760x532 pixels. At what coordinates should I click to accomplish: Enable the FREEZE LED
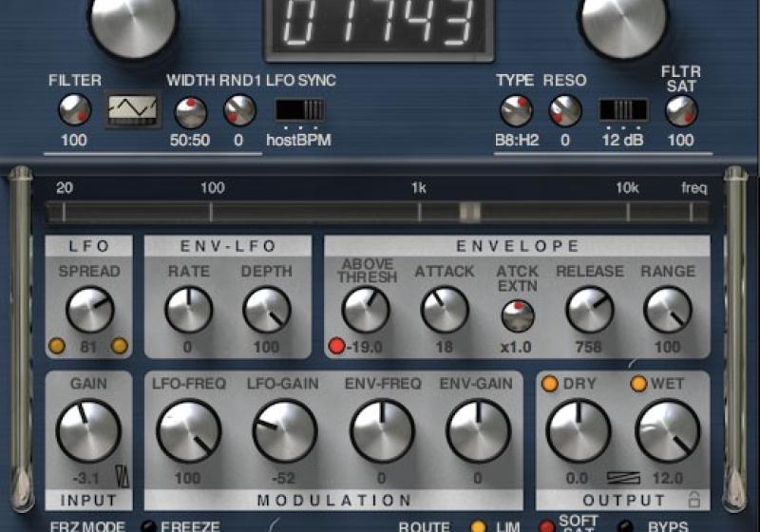coord(148,526)
